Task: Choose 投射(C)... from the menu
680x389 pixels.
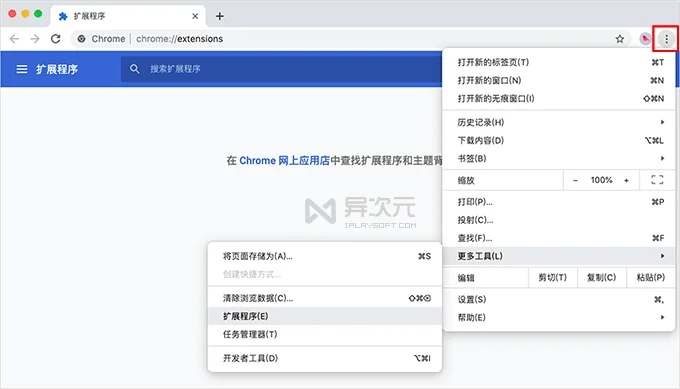Action: tap(559, 220)
